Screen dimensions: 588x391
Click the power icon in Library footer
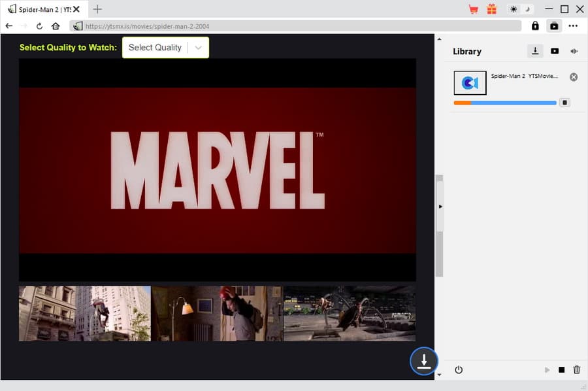pos(459,370)
